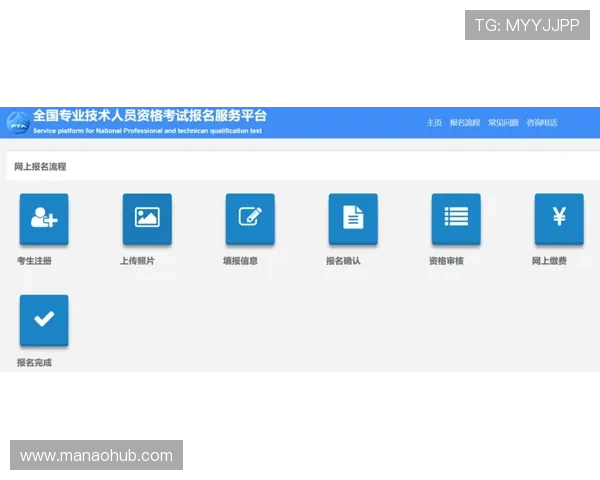Click the site title 全国专业技术人员资格考试报名服务平台
Viewport: 600px width, 480px height.
pyautogui.click(x=150, y=116)
